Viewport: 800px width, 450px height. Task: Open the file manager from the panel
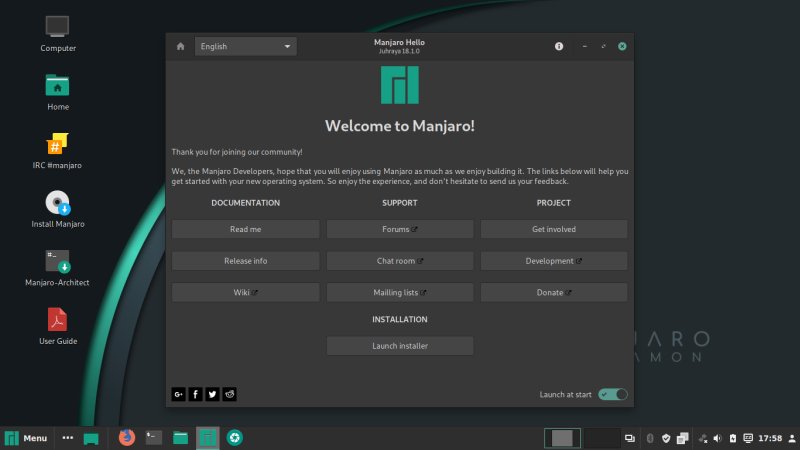coord(181,438)
